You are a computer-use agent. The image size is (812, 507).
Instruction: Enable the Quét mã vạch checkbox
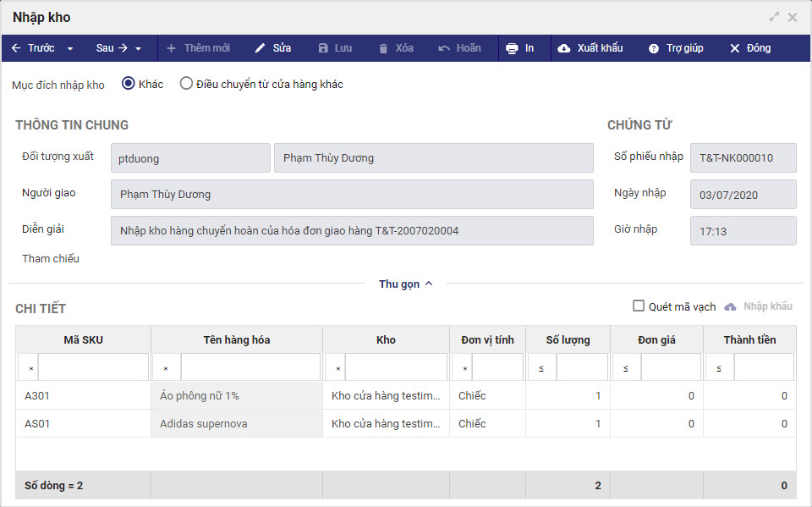[639, 306]
